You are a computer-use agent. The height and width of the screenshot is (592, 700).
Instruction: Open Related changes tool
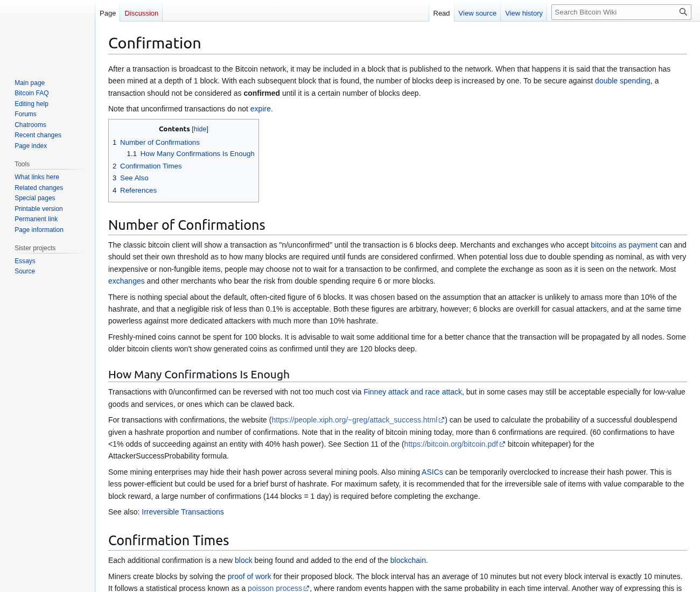point(39,188)
